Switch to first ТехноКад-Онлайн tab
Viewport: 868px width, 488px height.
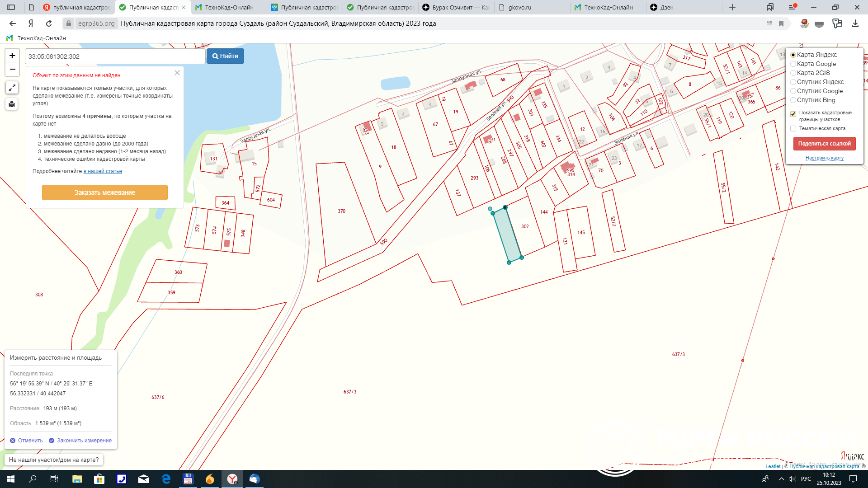coord(229,7)
